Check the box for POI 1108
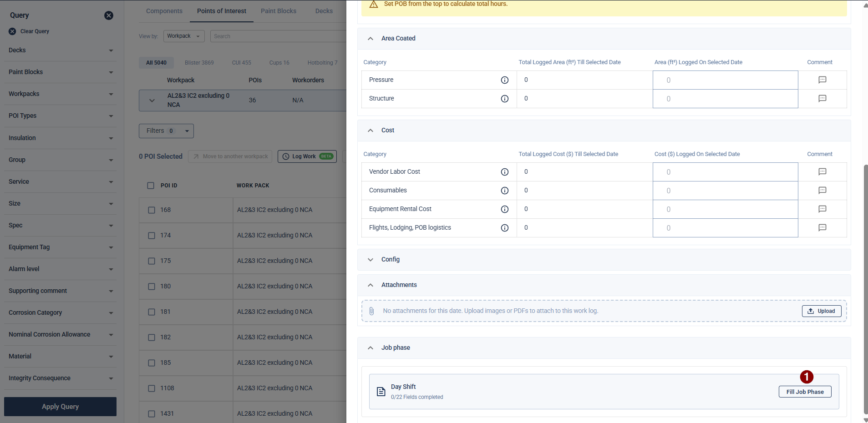Viewport: 868px width, 423px height. coord(152,388)
